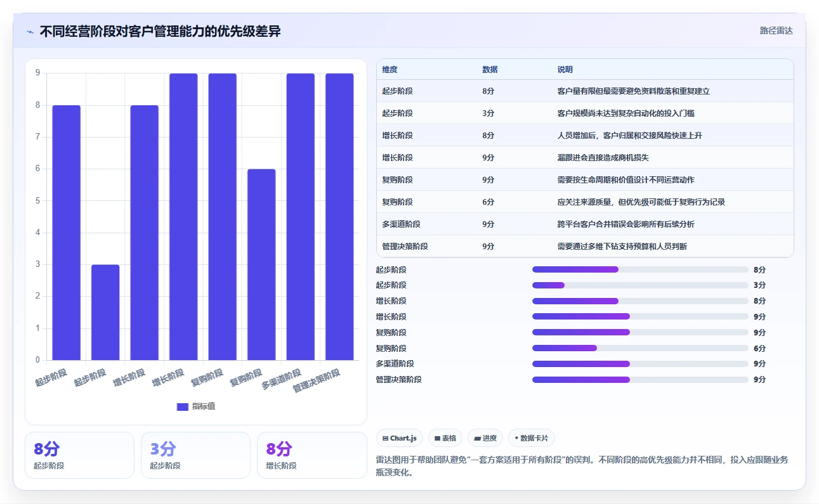This screenshot has width=819, height=504.
Task: Click the 维度 column header
Action: pyautogui.click(x=390, y=70)
